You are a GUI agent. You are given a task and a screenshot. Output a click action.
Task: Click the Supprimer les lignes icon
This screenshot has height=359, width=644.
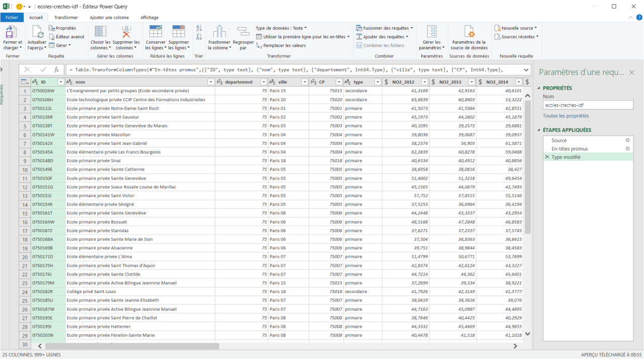click(178, 32)
